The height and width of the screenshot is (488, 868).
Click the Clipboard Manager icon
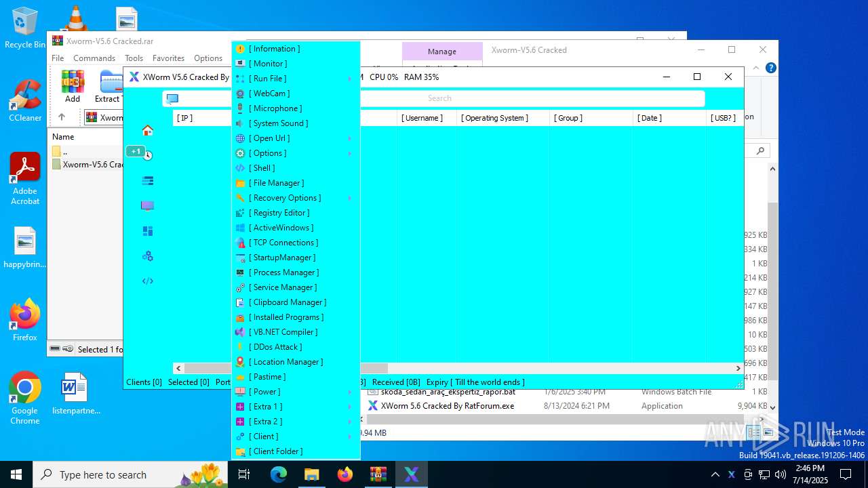[240, 302]
